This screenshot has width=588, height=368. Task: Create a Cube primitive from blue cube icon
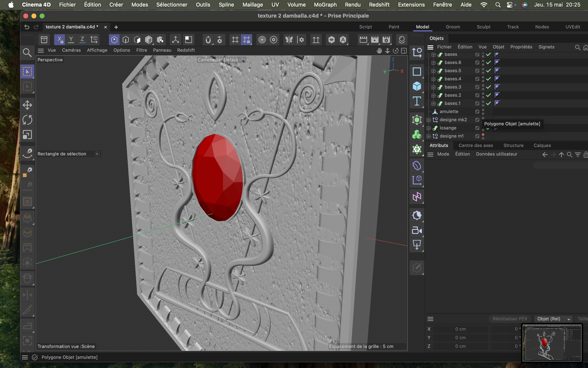(417, 86)
